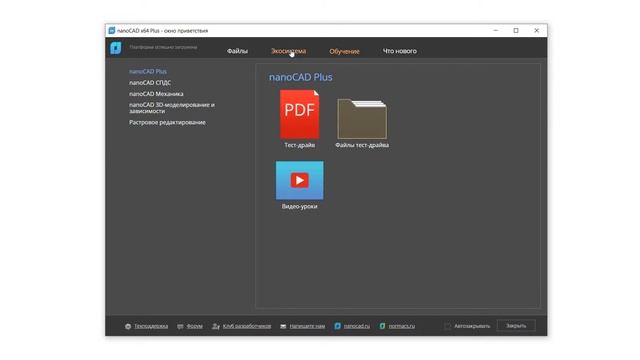Viewport: 640px width, 360px height.
Task: Click the Тест-драйв caption text
Action: click(300, 145)
